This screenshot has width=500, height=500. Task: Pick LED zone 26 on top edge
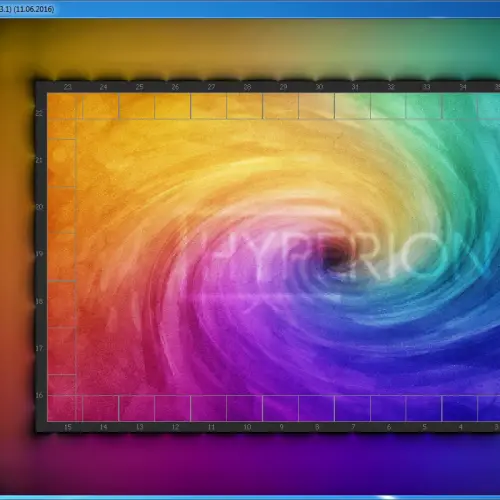173,106
